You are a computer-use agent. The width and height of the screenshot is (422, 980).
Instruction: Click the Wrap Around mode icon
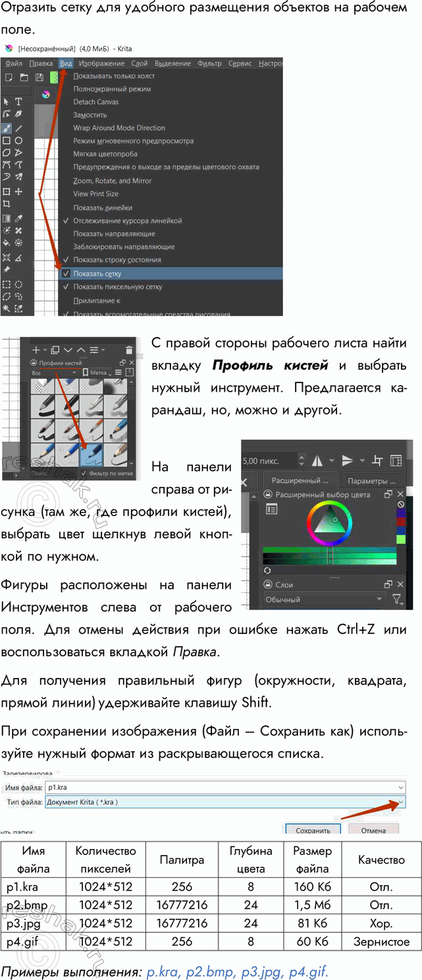pyautogui.click(x=377, y=460)
